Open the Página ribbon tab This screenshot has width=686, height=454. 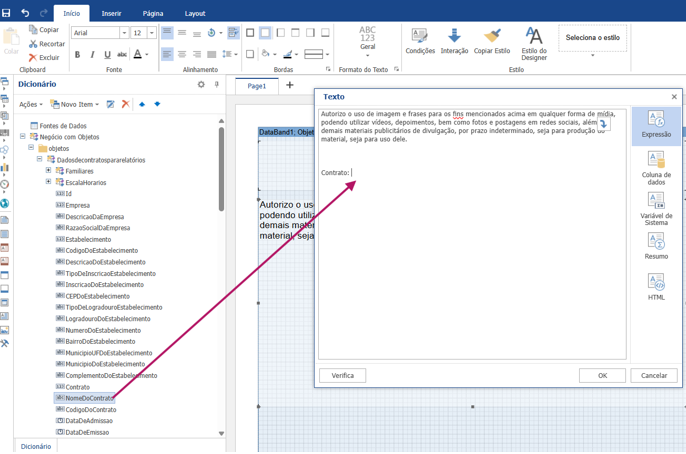pyautogui.click(x=153, y=14)
